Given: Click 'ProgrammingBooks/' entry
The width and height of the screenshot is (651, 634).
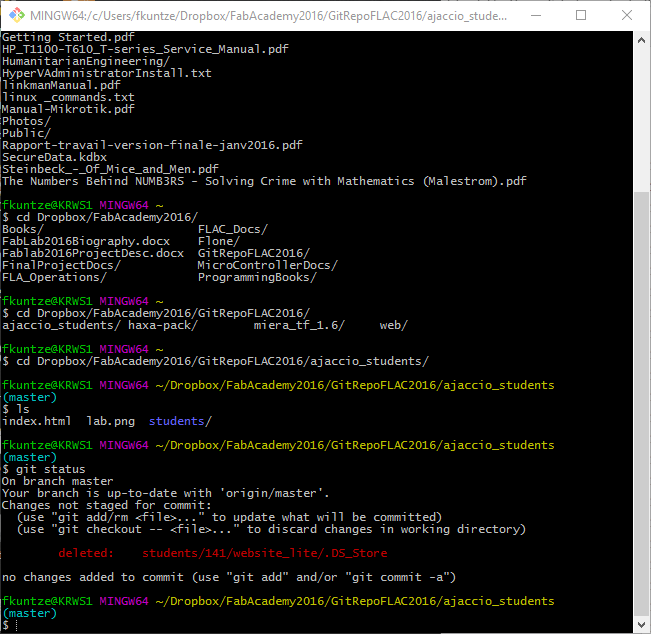Looking at the screenshot, I should click(x=257, y=277).
